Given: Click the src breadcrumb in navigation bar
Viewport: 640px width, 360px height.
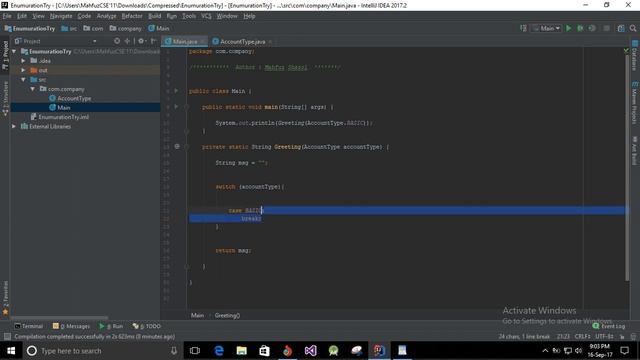Looking at the screenshot, I should click(x=69, y=29).
